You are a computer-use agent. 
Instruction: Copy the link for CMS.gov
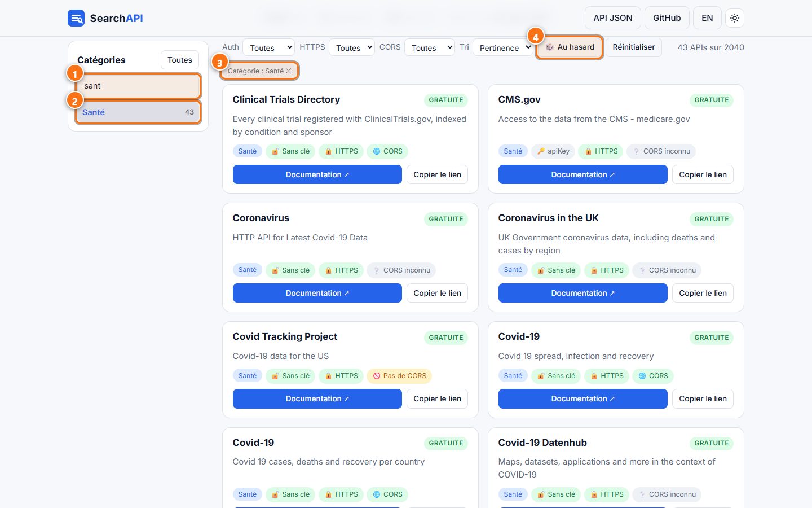[703, 174]
